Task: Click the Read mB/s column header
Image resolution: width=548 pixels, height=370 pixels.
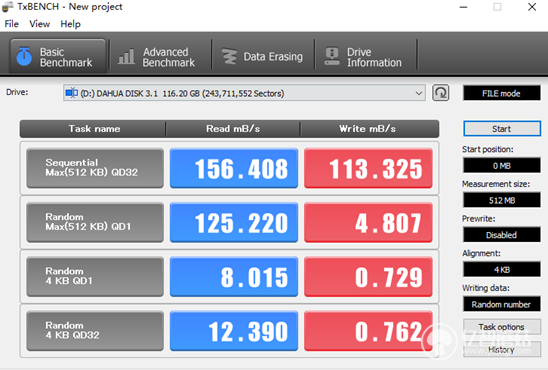Action: coord(233,129)
